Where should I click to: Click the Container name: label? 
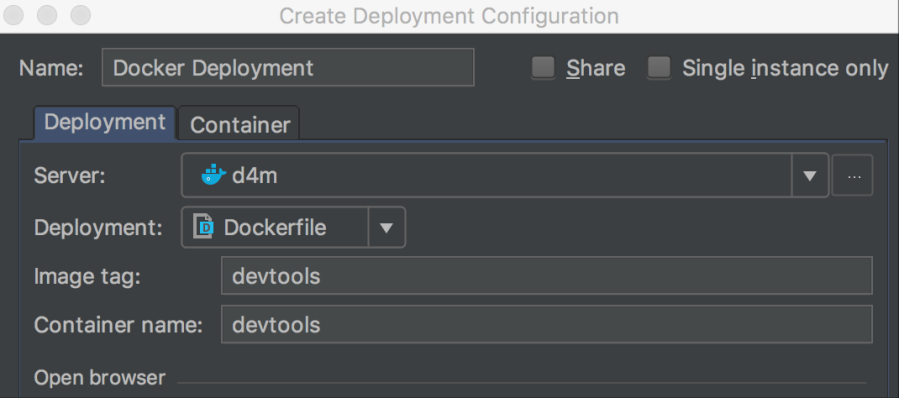pos(119,325)
